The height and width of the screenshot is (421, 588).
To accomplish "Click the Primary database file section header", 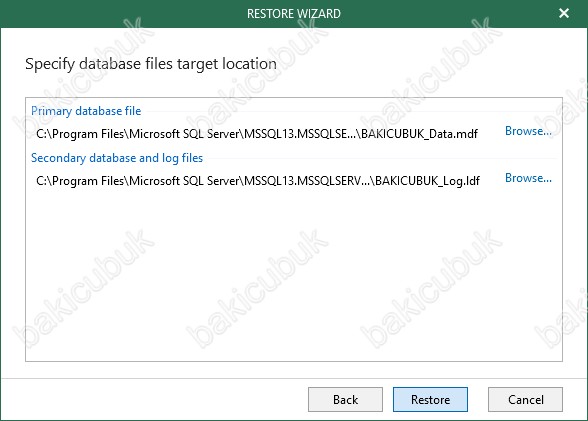I will tap(86, 111).
